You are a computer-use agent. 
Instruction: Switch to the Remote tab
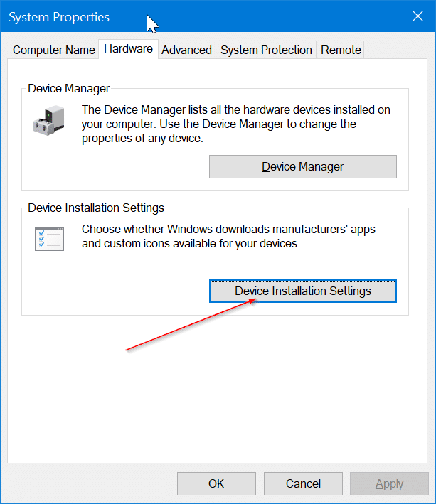tap(341, 50)
